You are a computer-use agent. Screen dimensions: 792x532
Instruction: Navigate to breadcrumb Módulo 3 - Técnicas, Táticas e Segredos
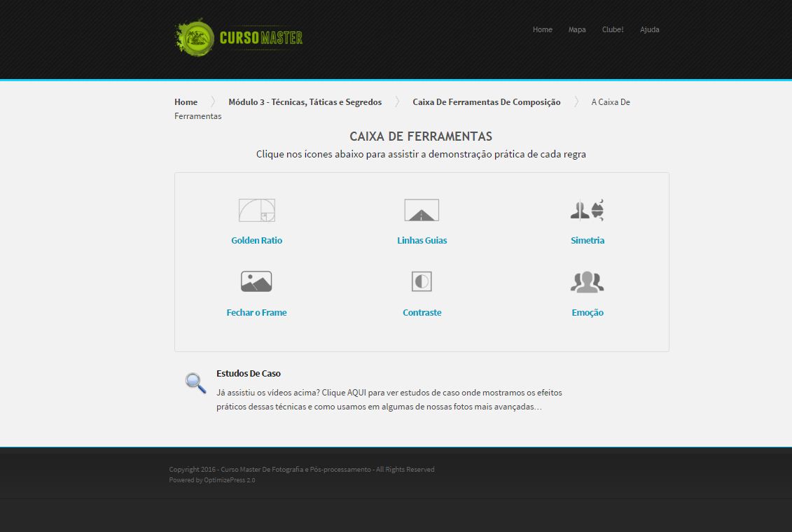tap(305, 102)
